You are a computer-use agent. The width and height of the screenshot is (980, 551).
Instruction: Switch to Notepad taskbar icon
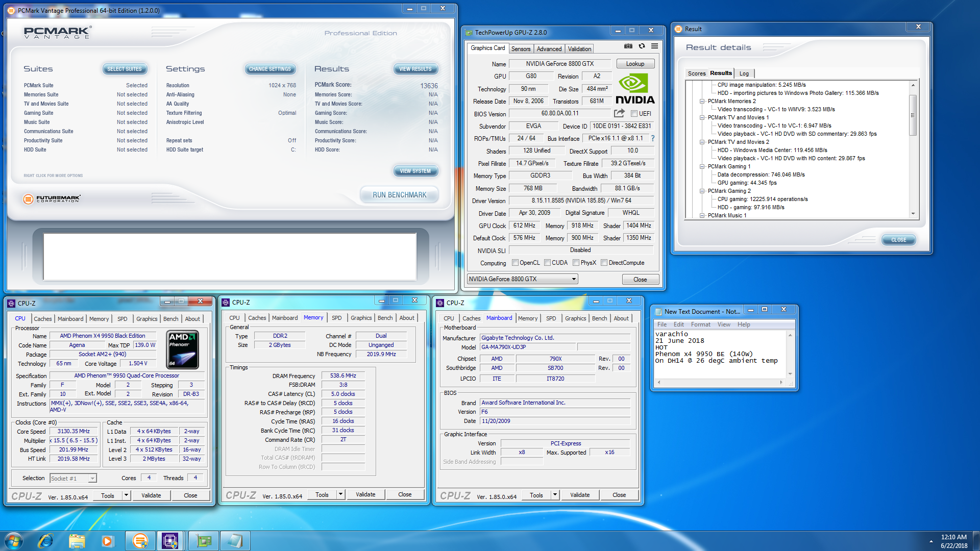235,541
